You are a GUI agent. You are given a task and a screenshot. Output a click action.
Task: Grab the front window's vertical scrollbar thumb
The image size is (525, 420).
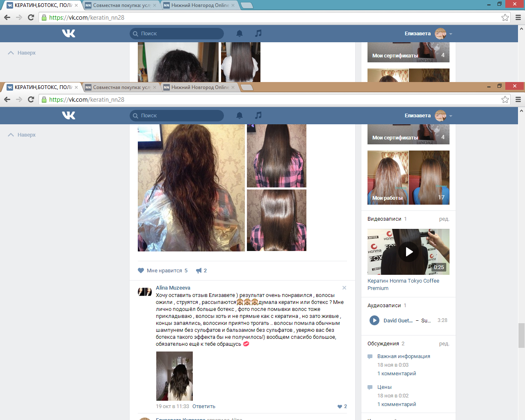coord(521,336)
